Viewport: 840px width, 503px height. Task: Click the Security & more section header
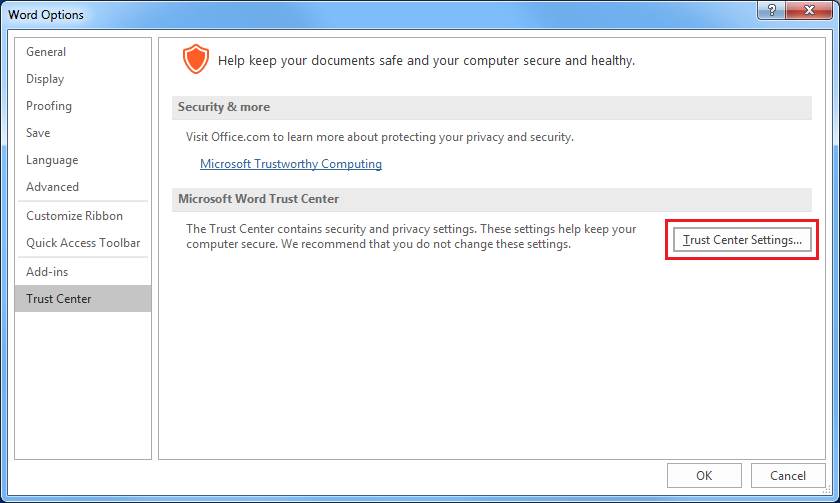492,107
